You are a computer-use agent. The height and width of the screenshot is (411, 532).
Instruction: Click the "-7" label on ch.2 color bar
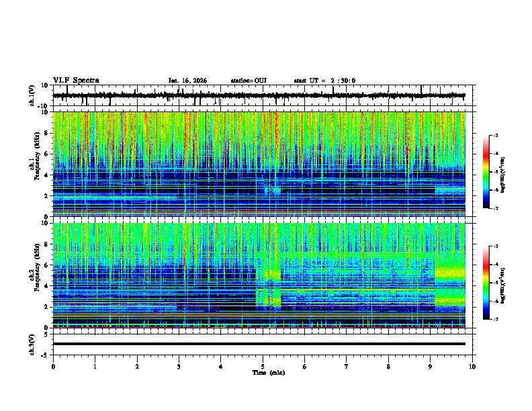coord(495,320)
